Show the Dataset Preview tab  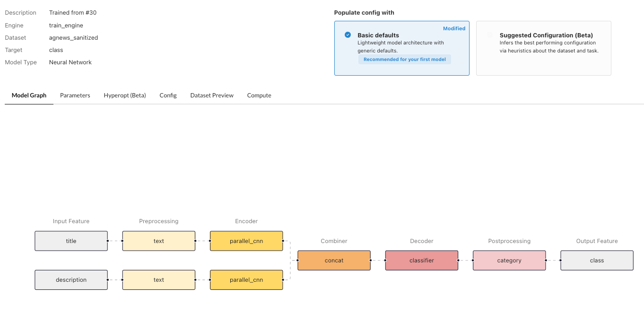[x=212, y=96]
